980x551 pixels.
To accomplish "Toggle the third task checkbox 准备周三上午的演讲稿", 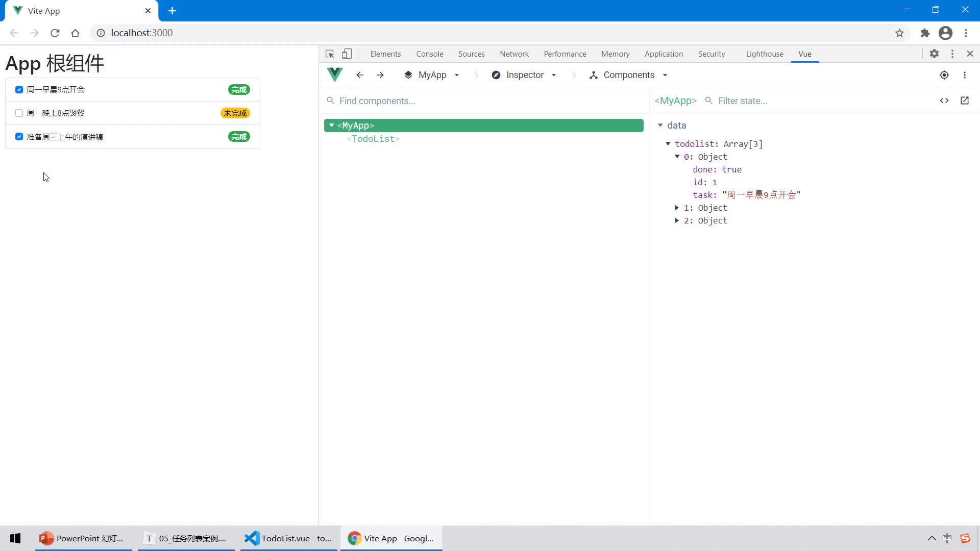I will [x=19, y=137].
